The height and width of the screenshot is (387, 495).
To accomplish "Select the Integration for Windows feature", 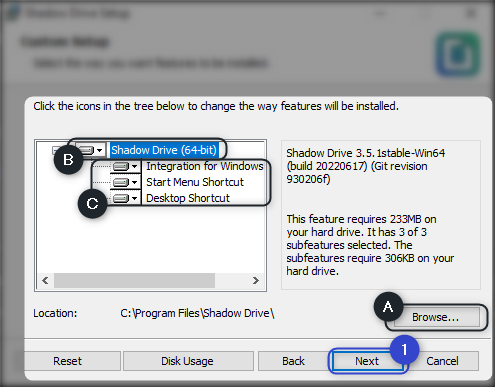I will (205, 166).
